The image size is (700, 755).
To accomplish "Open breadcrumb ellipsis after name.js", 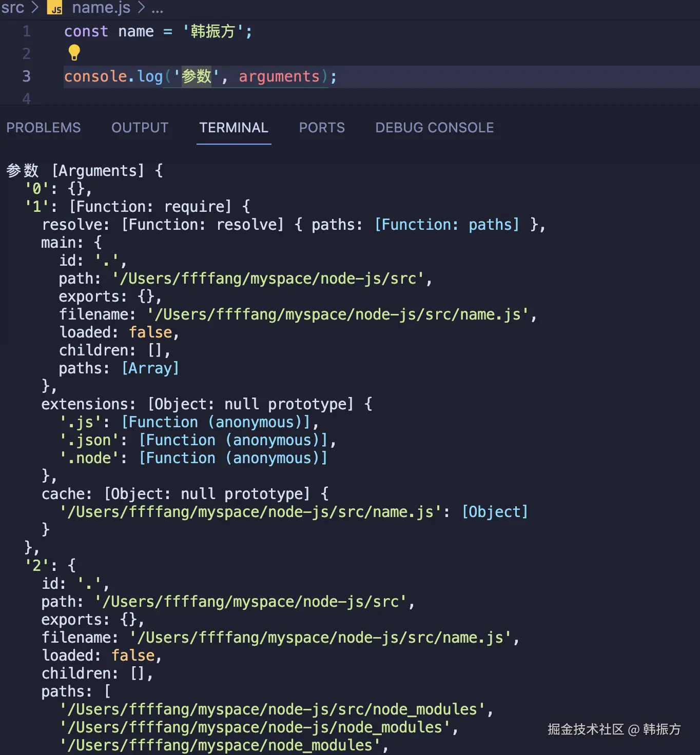I will click(x=158, y=9).
